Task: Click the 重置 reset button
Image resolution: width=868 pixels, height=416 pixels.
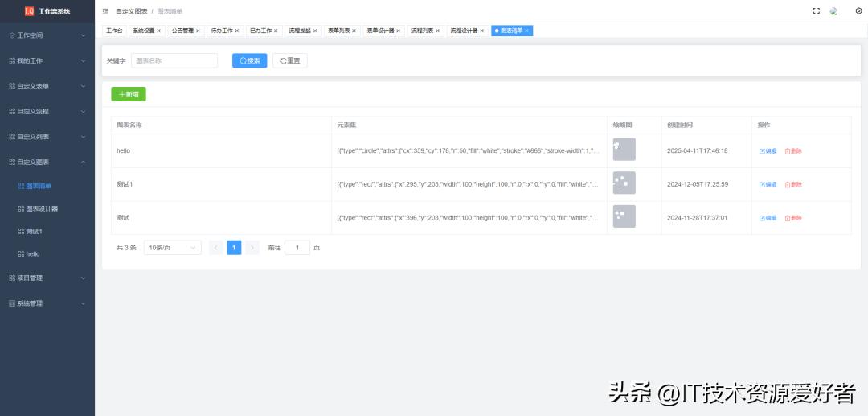Action: (x=289, y=60)
